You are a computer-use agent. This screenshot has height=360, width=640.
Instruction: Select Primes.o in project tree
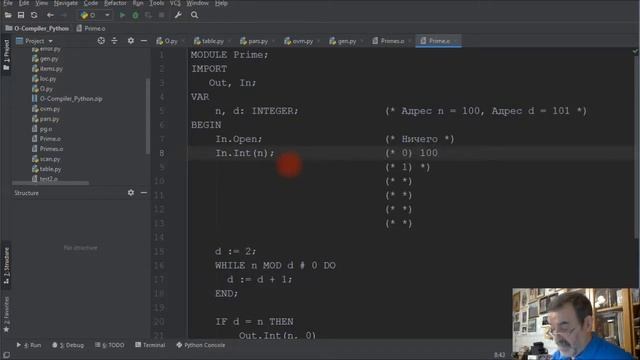[47, 149]
